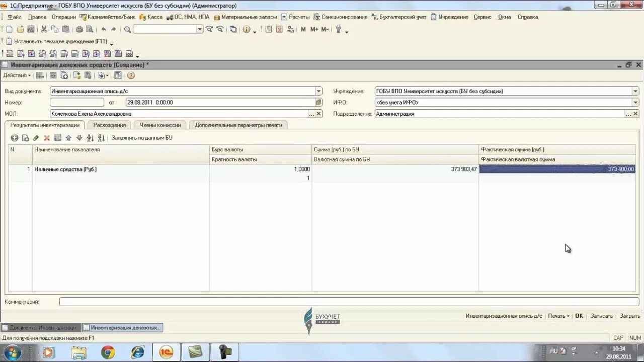Open the Операции menu
Viewport: 644px width, 362px height.
[64, 17]
